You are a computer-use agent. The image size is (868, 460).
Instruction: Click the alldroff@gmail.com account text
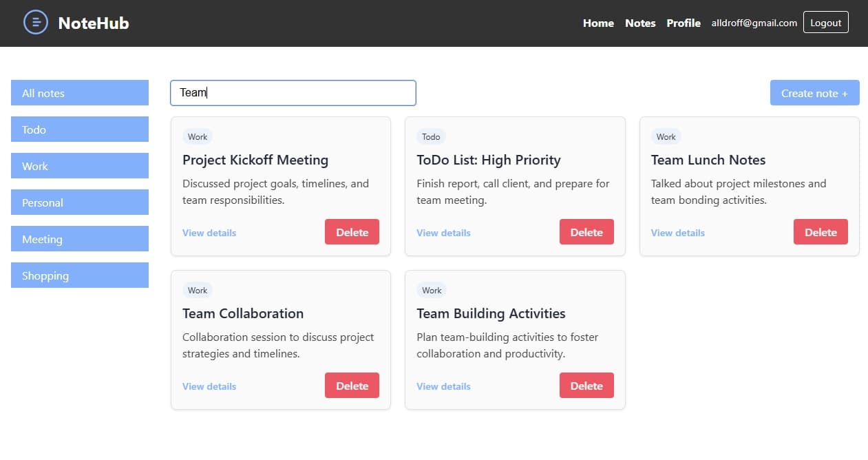[754, 23]
